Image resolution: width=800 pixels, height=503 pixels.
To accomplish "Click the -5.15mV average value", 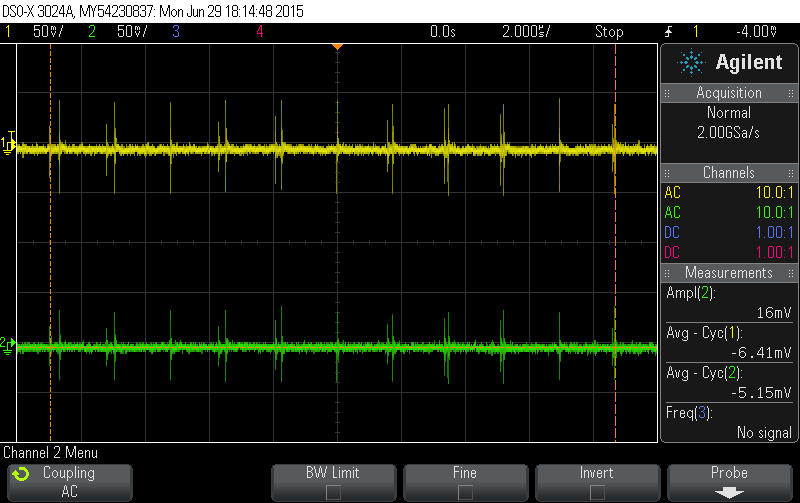I will [761, 393].
